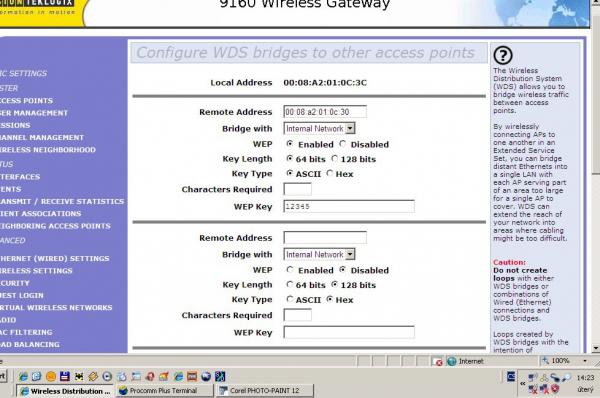This screenshot has height=398, width=600.
Task: Click the first bridge WEP Key field
Action: 349,206
